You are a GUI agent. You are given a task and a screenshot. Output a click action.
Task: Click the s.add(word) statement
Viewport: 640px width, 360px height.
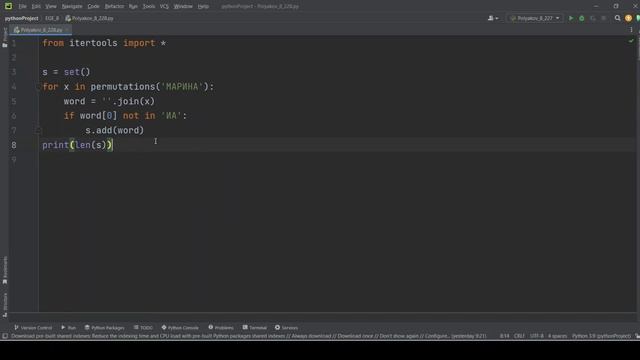pyautogui.click(x=114, y=131)
